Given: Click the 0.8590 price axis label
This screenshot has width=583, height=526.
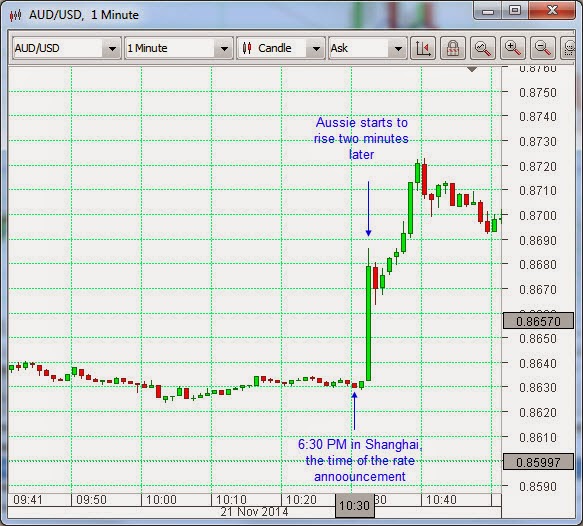Looking at the screenshot, I should (538, 487).
